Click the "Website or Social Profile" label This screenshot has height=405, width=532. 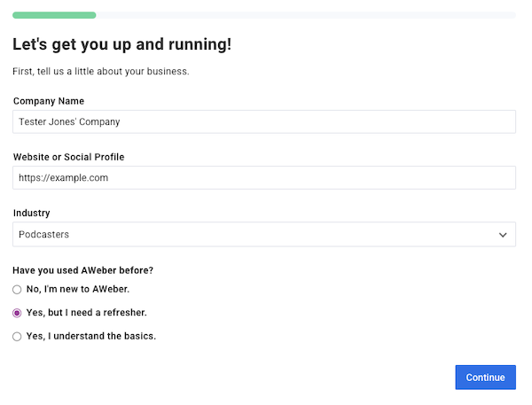point(68,157)
